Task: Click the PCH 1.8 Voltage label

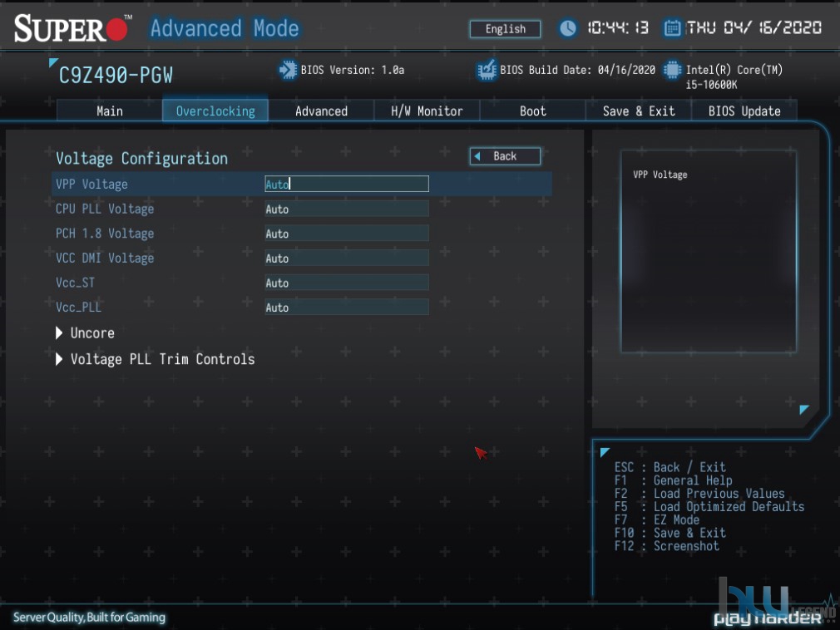Action: tap(105, 234)
